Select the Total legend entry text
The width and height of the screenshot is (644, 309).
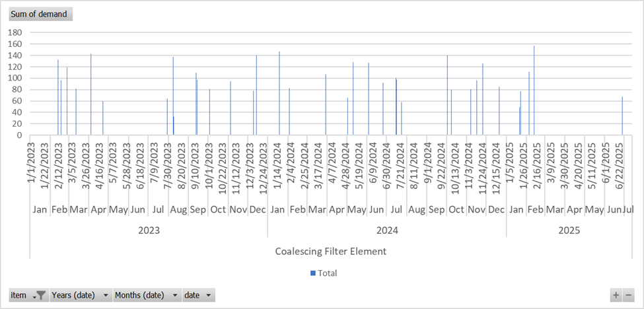click(328, 273)
